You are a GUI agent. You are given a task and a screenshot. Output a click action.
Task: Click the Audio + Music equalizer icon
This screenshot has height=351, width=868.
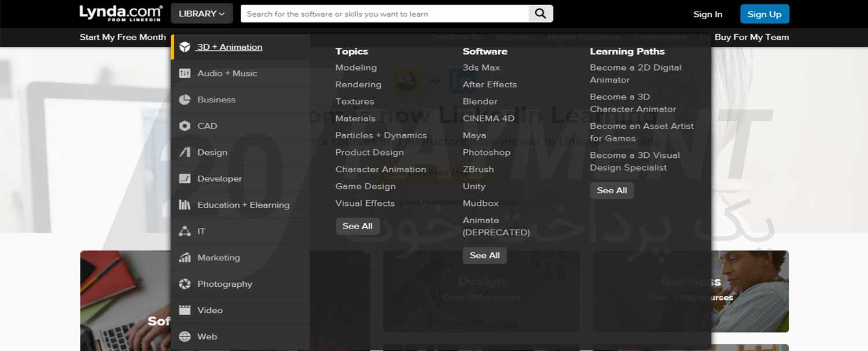coord(185,73)
